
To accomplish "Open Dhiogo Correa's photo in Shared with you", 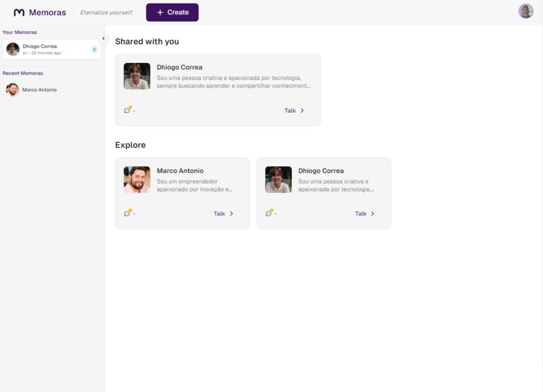I will point(137,76).
